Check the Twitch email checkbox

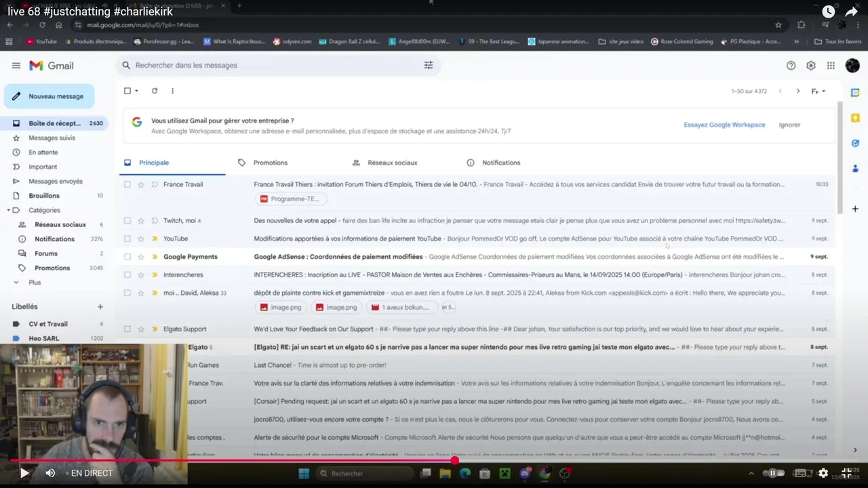click(127, 220)
